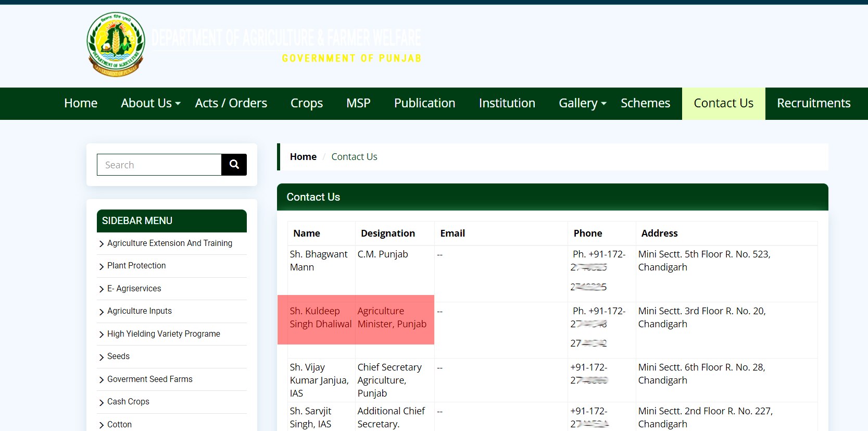Viewport: 868px width, 431px height.
Task: Click the magnifier search button
Action: (x=234, y=165)
